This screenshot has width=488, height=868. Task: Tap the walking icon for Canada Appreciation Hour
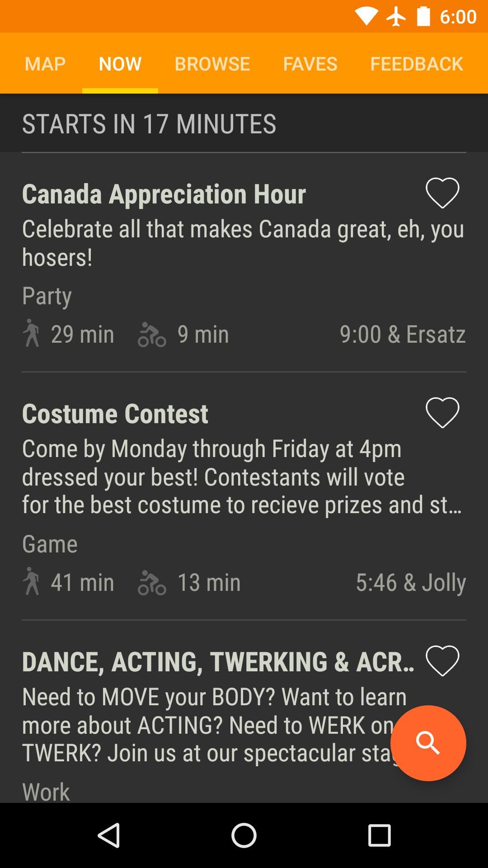tap(32, 334)
